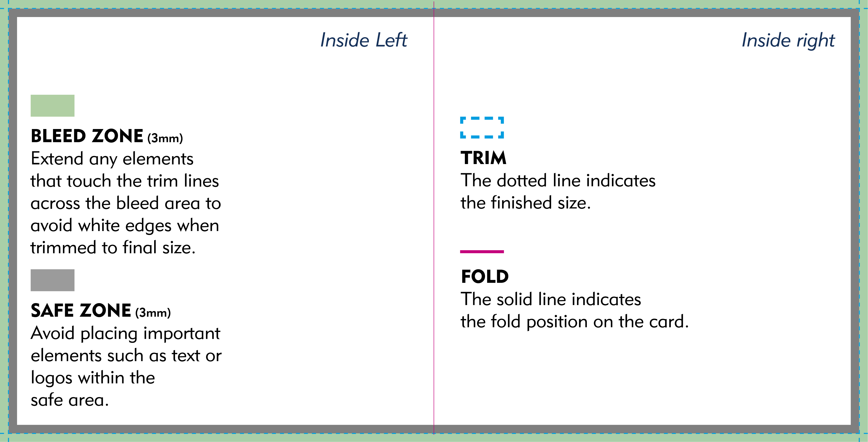Click the TRIM heading
This screenshot has height=442, width=868.
pos(484,158)
